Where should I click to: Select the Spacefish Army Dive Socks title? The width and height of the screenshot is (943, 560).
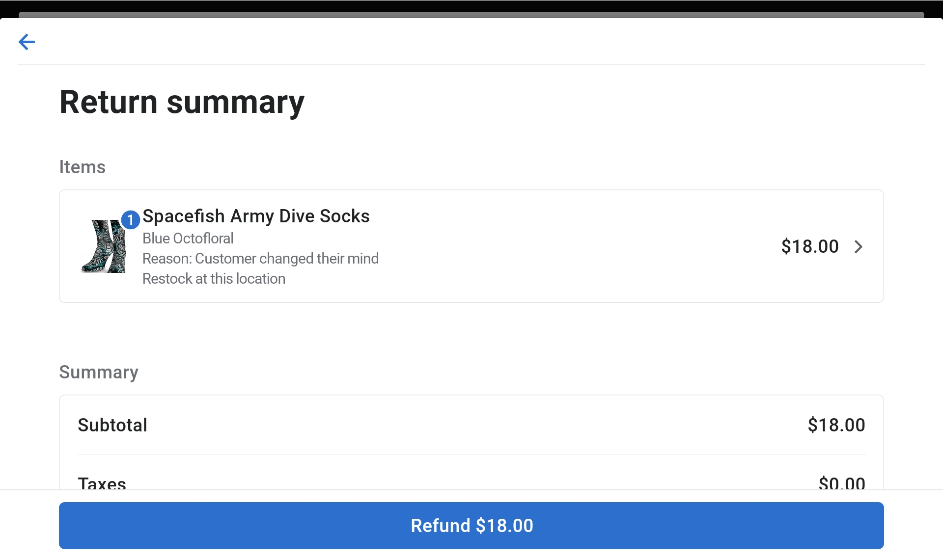click(255, 216)
